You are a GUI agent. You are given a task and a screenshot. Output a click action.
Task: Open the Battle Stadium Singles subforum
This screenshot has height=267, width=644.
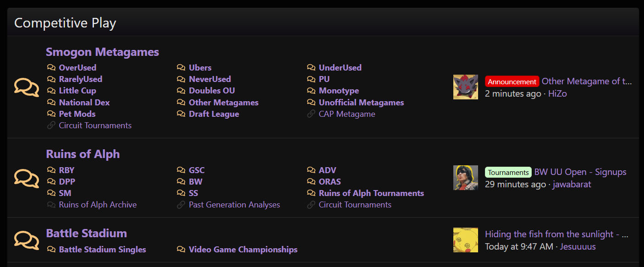pos(102,250)
